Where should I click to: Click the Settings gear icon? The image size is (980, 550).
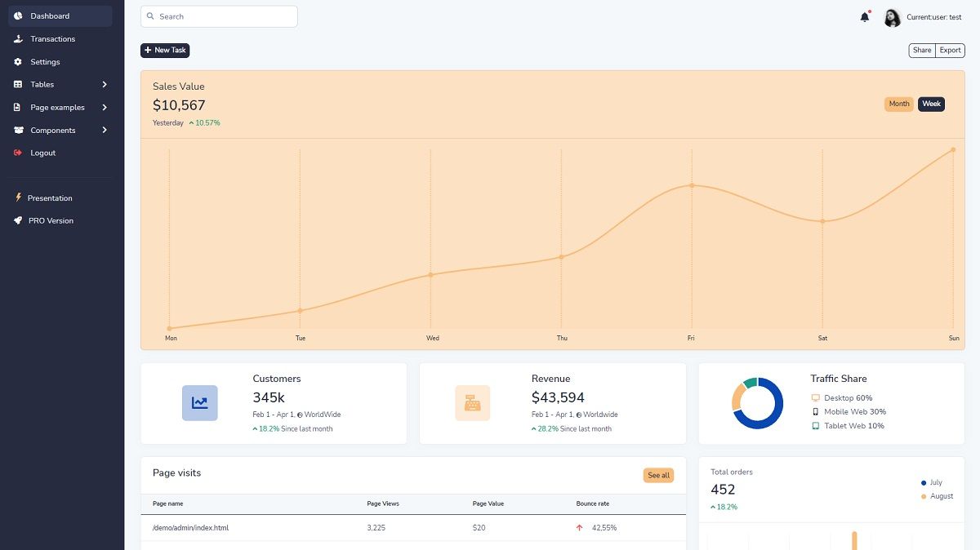click(18, 62)
